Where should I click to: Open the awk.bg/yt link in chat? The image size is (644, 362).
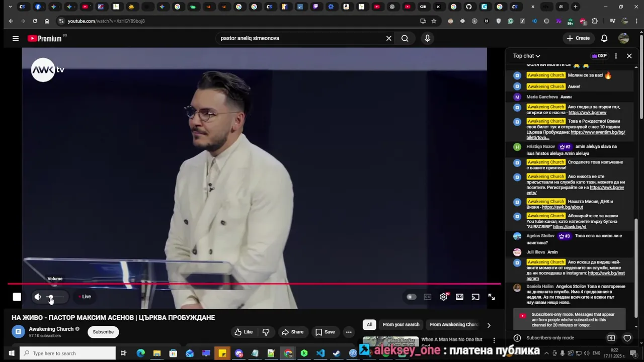(570, 227)
